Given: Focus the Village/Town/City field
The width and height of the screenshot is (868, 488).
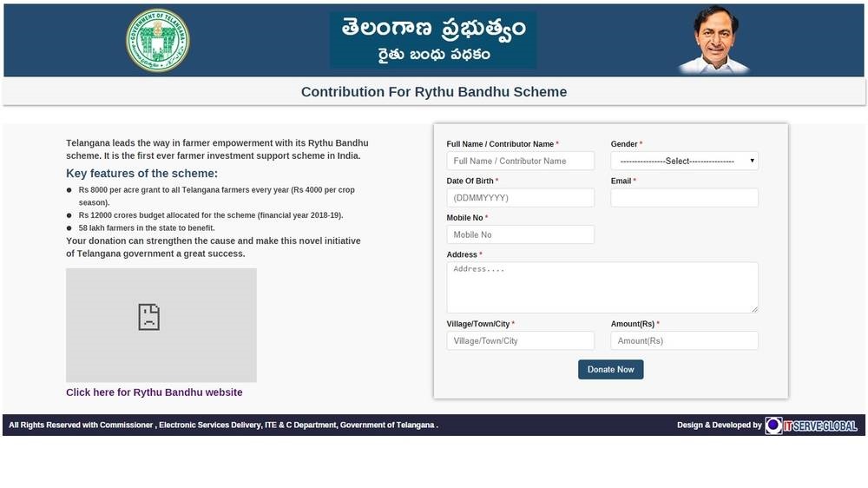Looking at the screenshot, I should point(520,340).
